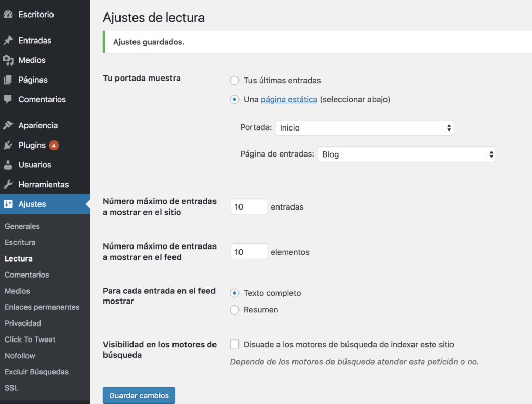Viewport: 532px width, 404px height.
Task: Click the Para cada entrada en el feed label
Action: point(159,296)
